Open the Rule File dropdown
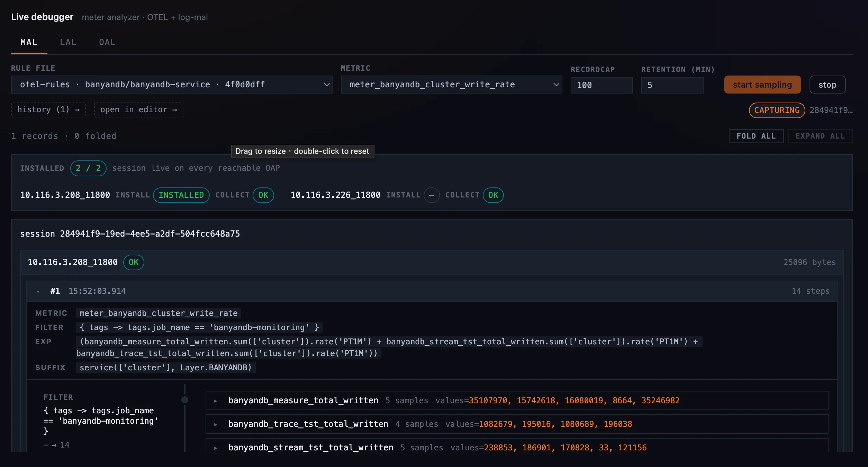This screenshot has height=467, width=868. [x=172, y=85]
